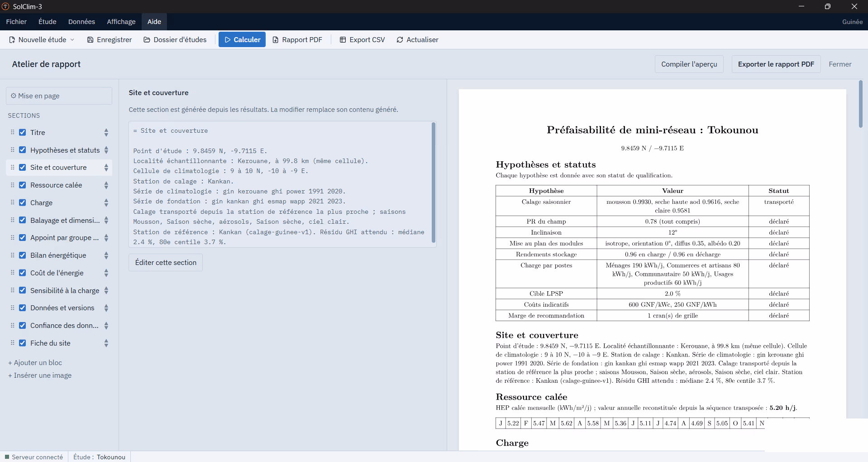The height and width of the screenshot is (462, 868).
Task: Select Confiance des donn... section row
Action: pyautogui.click(x=59, y=326)
